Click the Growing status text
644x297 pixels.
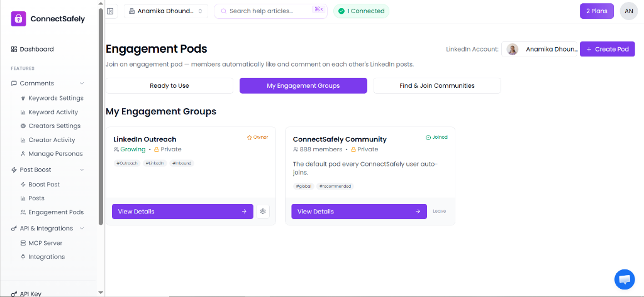[133, 149]
